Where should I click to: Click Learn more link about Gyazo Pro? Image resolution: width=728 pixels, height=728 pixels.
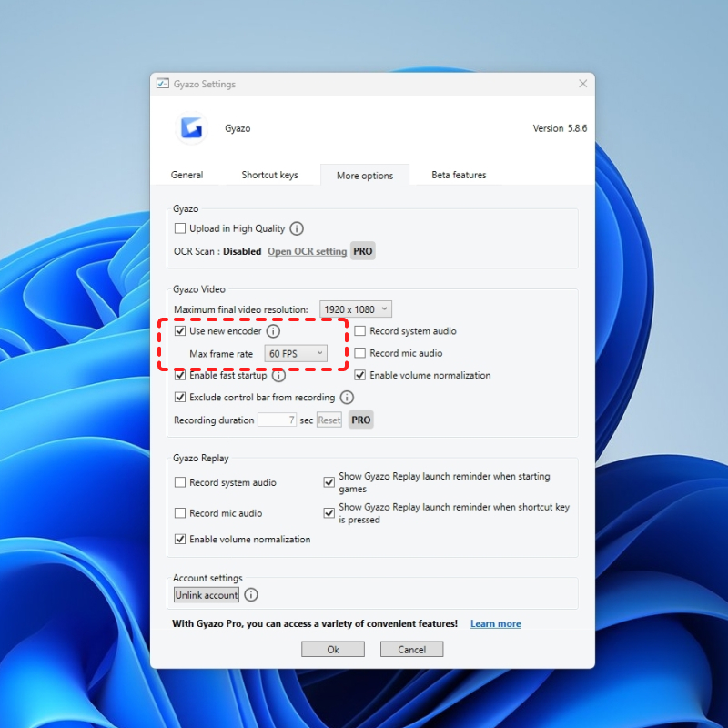(495, 623)
